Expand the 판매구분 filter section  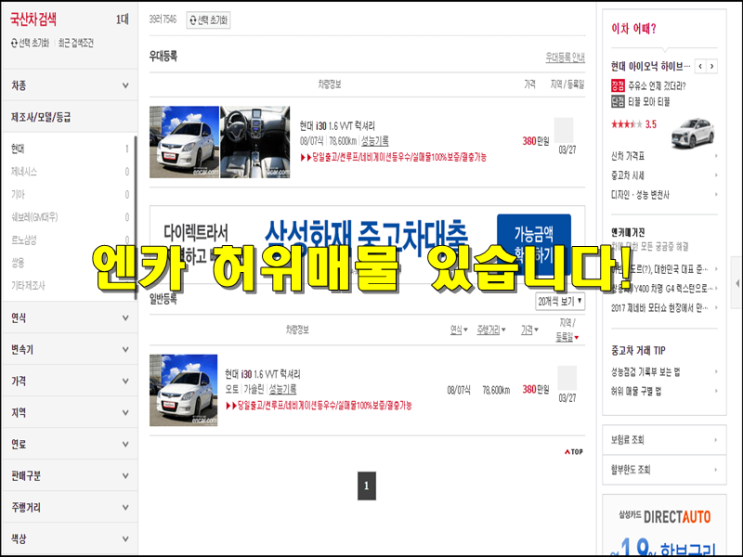(x=70, y=475)
